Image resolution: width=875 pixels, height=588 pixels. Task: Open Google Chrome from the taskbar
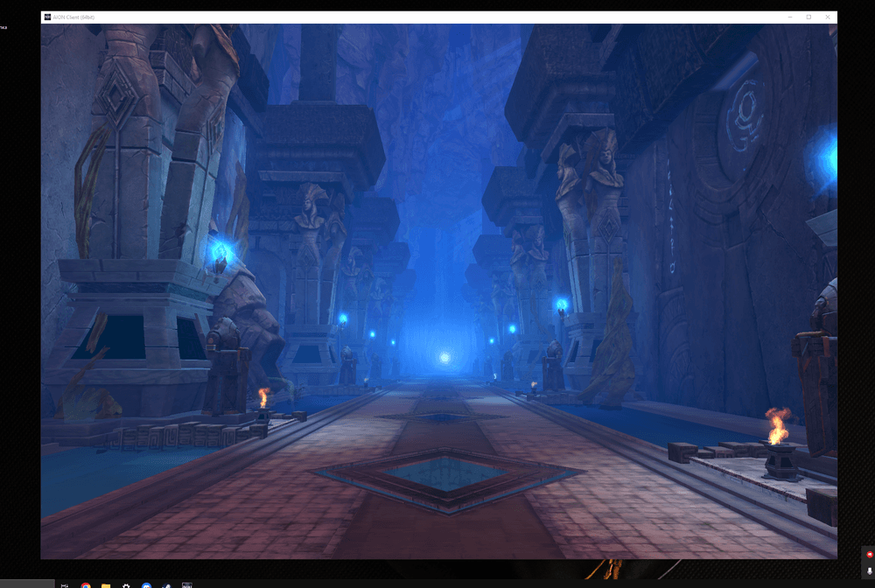86,585
